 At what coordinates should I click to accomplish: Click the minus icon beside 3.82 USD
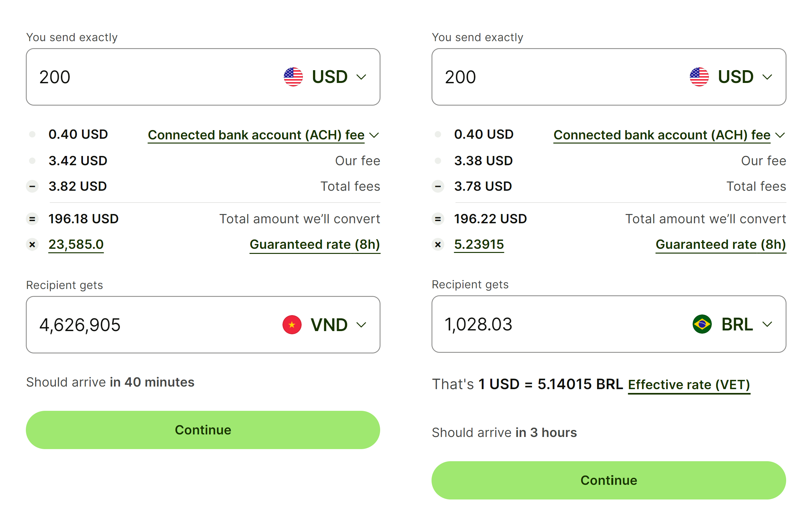[33, 187]
